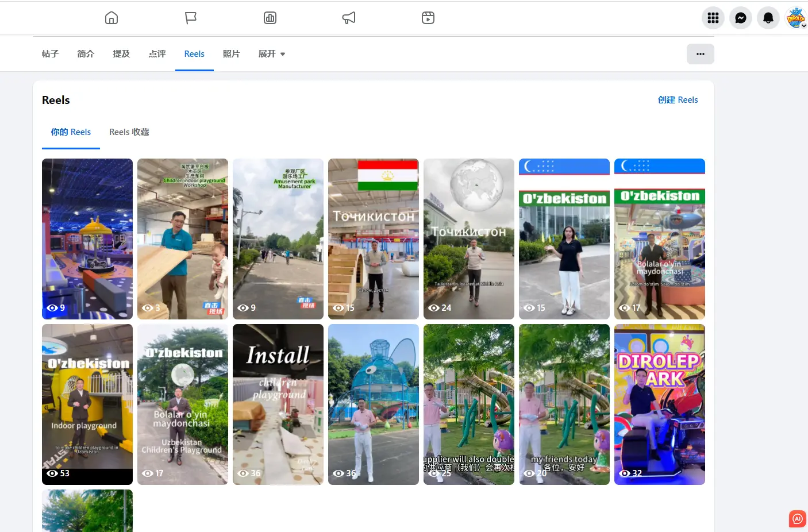Open the insights chart icon
The width and height of the screenshot is (808, 532).
tap(270, 18)
